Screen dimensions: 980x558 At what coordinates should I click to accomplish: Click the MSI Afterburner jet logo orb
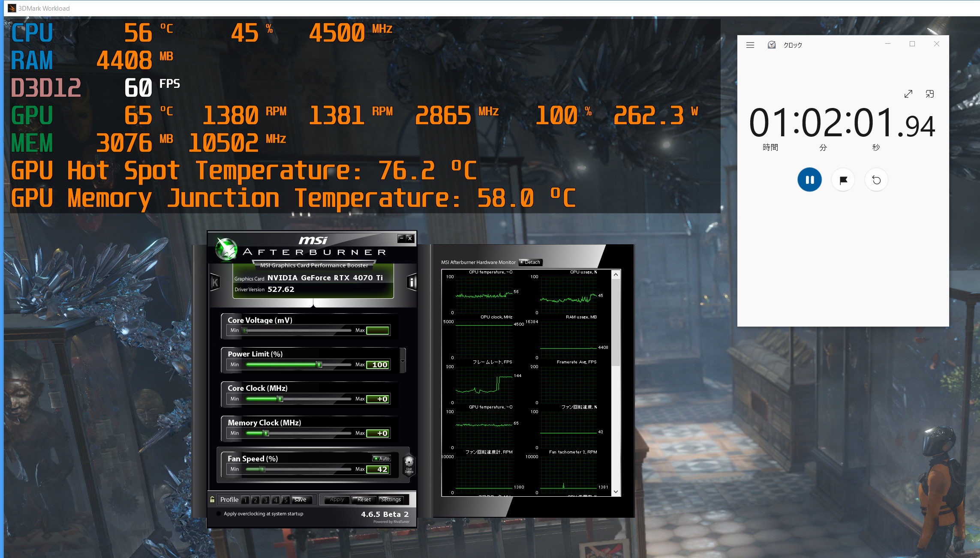click(x=226, y=249)
